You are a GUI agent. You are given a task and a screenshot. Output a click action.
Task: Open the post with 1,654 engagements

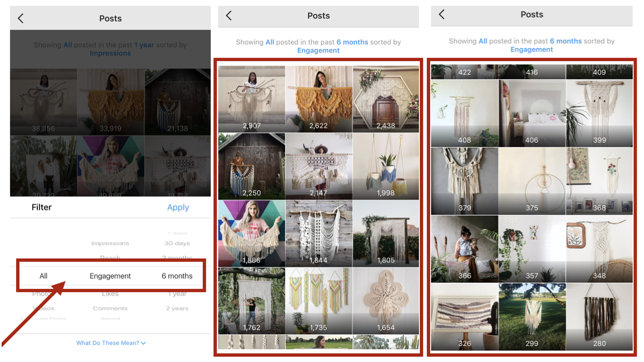(x=386, y=301)
